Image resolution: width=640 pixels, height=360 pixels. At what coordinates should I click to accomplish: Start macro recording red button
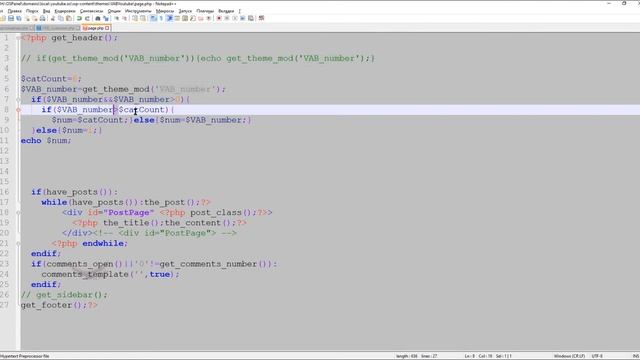coord(219,18)
